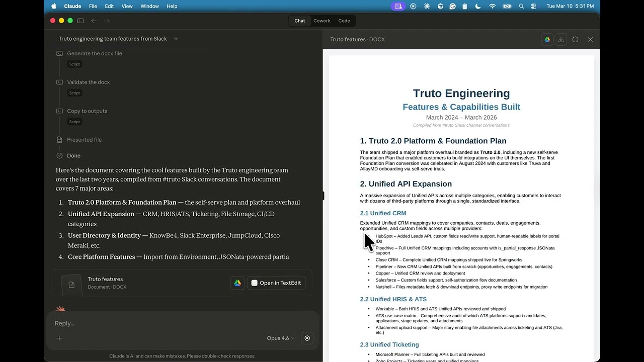The image size is (644, 362).
Task: Click the cube icon in the menu bar
Action: 440,6
